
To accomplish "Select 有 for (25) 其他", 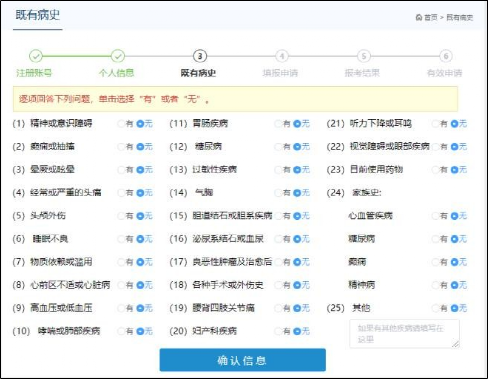I will click(435, 308).
